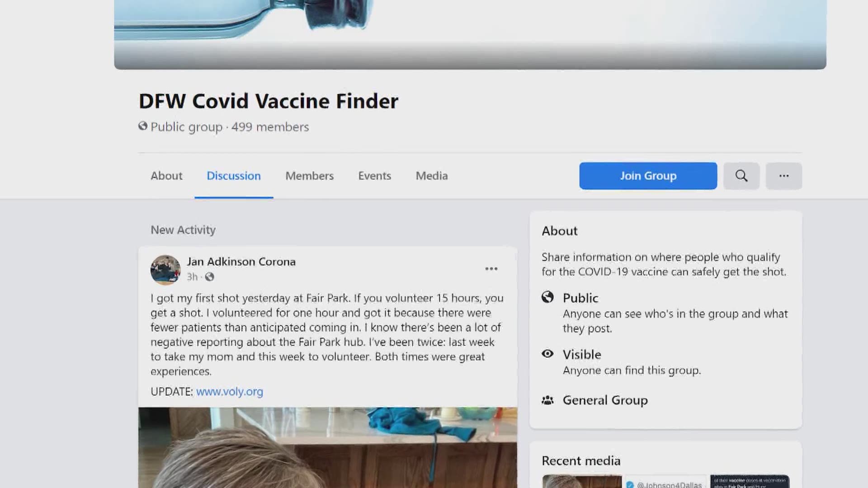Go to the Events tab
868x488 pixels.
tap(375, 176)
